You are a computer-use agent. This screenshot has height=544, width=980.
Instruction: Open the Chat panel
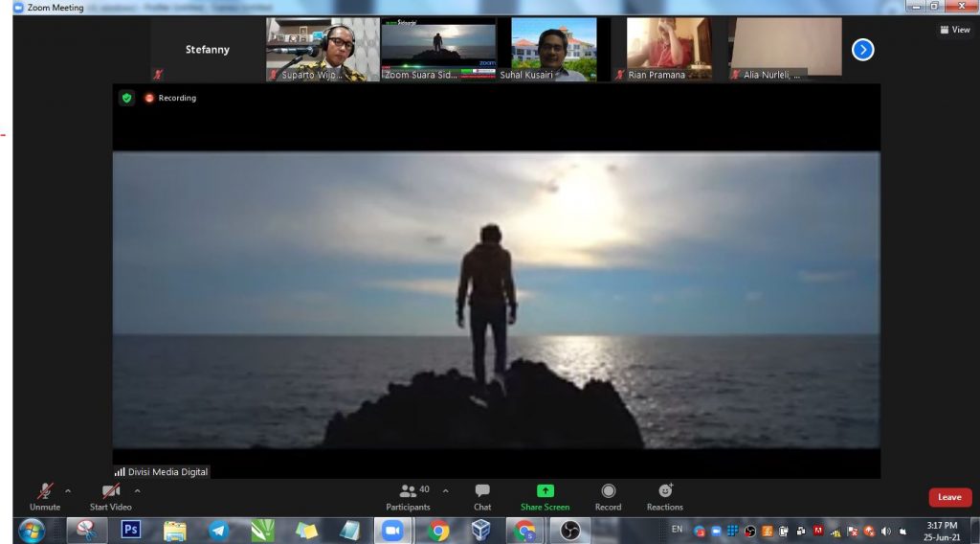482,495
